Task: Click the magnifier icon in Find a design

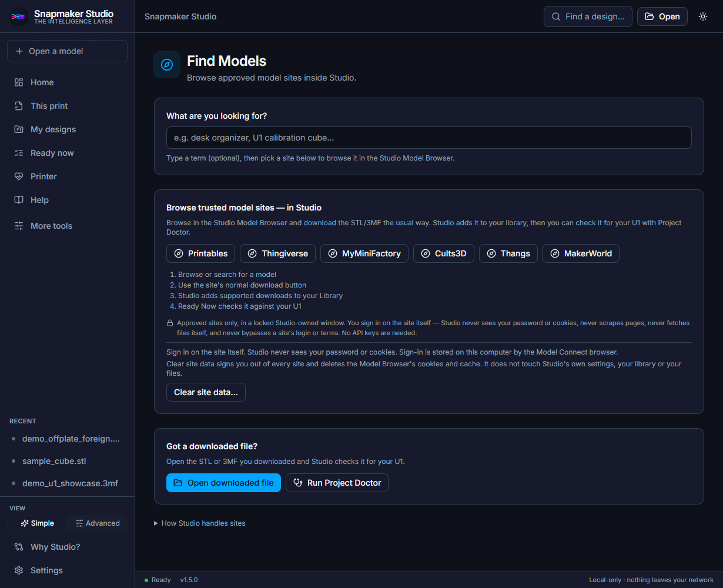Action: pyautogui.click(x=556, y=16)
